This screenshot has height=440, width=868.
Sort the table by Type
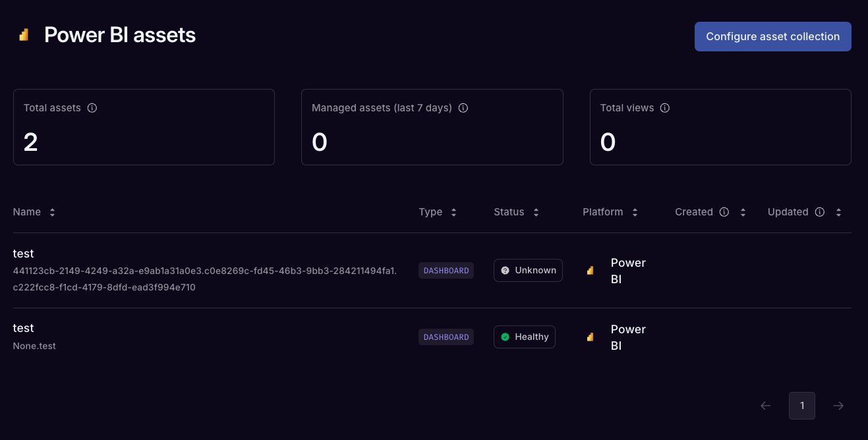pyautogui.click(x=453, y=212)
